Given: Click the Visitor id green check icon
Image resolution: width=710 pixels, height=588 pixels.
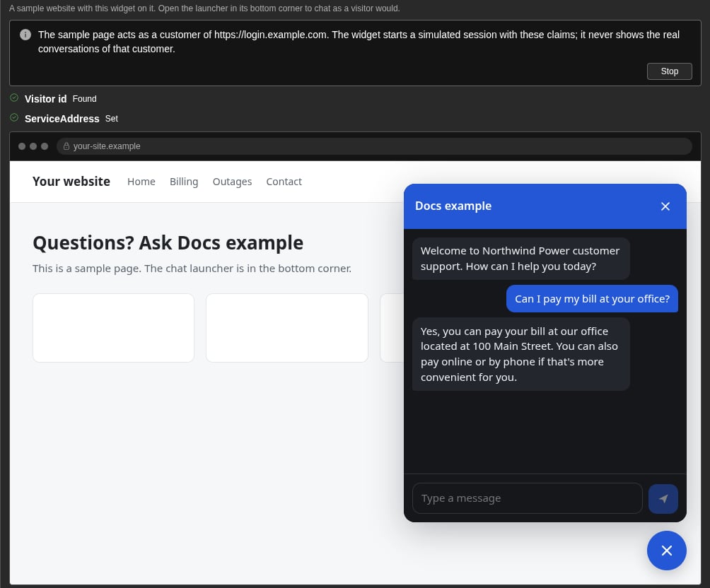Looking at the screenshot, I should coord(14,98).
